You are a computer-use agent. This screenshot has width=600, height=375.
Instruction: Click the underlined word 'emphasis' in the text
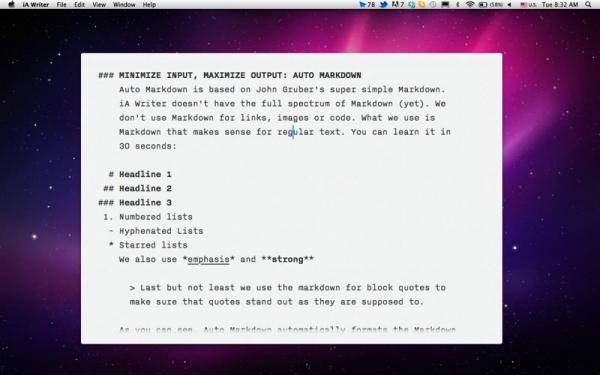tap(208, 259)
